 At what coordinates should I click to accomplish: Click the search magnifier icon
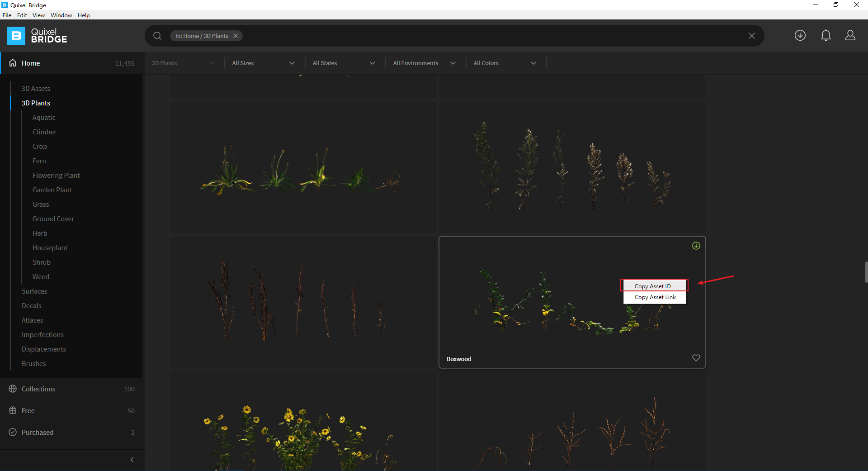(157, 36)
